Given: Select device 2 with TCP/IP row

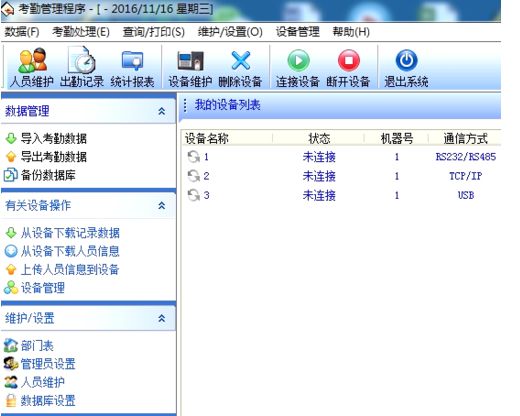Looking at the screenshot, I should [x=341, y=176].
